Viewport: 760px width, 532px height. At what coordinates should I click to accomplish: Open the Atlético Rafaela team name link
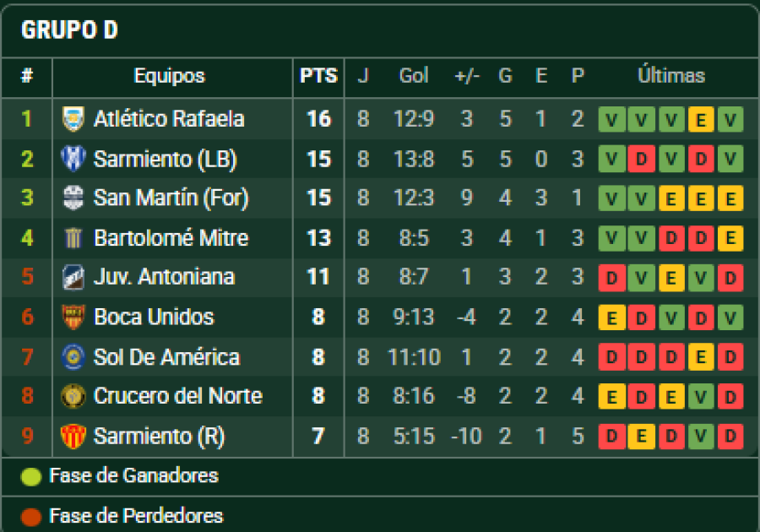tap(169, 119)
